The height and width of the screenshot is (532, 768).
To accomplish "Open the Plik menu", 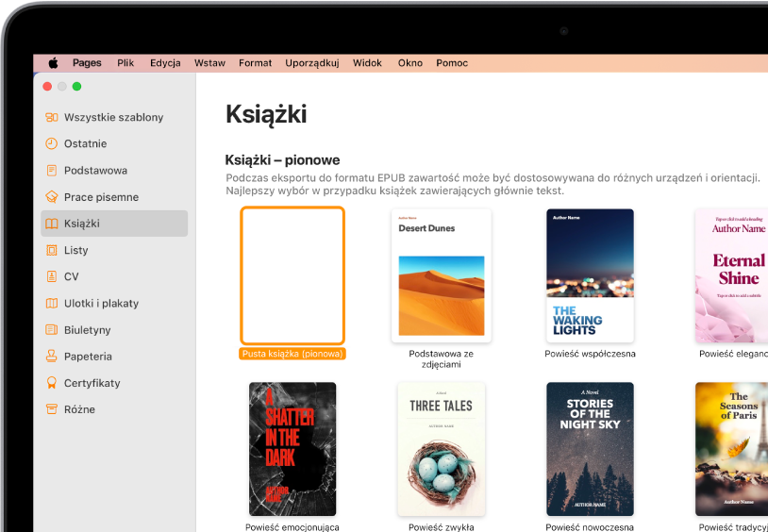I will click(125, 62).
